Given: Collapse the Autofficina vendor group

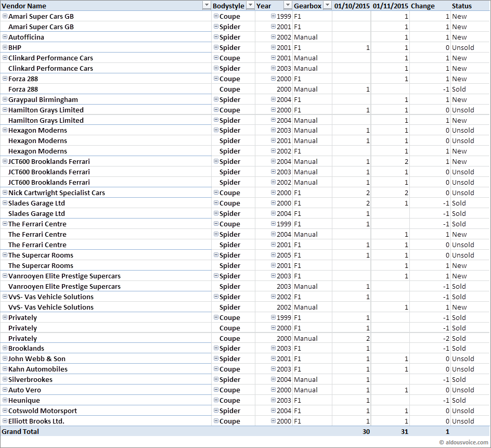Looking at the screenshot, I should coord(5,37).
